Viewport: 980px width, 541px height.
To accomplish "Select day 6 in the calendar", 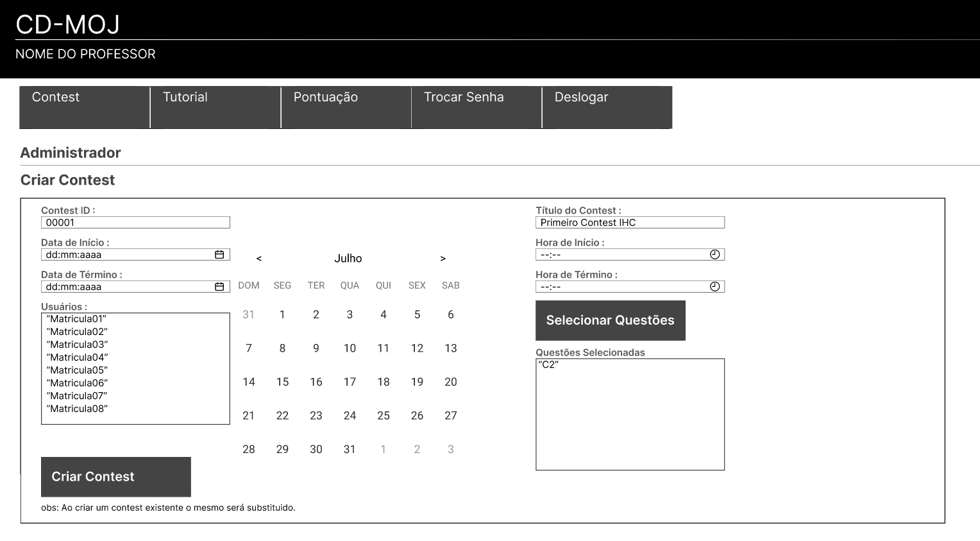I will [x=451, y=314].
